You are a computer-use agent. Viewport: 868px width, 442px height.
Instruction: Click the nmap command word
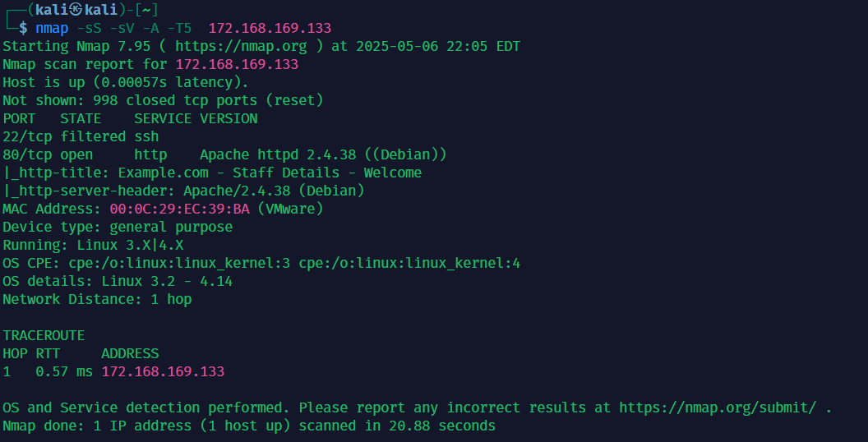pyautogui.click(x=52, y=28)
